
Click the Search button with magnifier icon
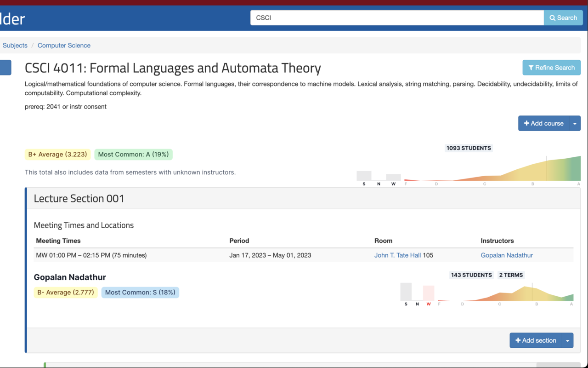click(x=563, y=18)
